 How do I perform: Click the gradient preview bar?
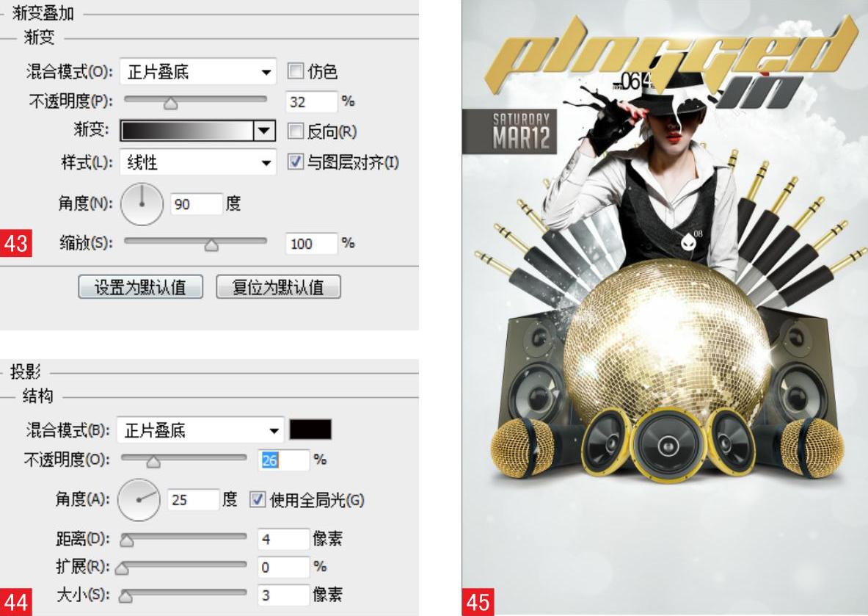(x=187, y=131)
